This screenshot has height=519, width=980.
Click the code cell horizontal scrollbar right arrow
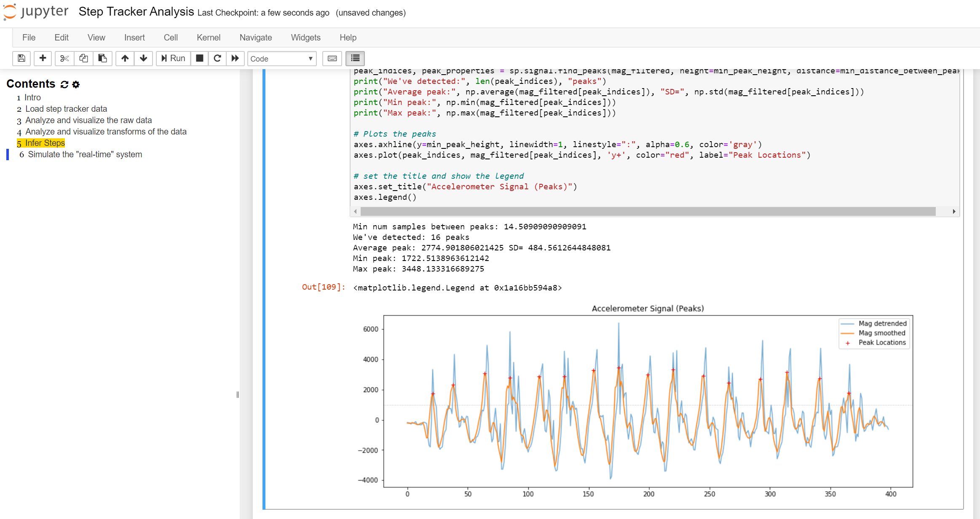954,211
